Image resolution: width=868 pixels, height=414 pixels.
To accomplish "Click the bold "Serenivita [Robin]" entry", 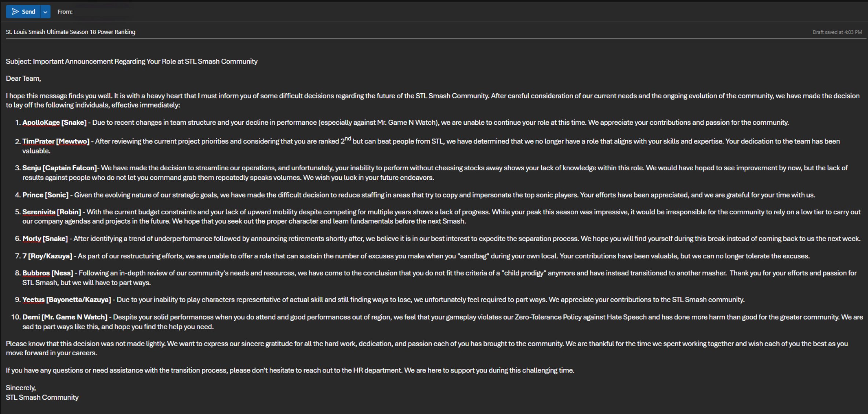I will (x=51, y=212).
